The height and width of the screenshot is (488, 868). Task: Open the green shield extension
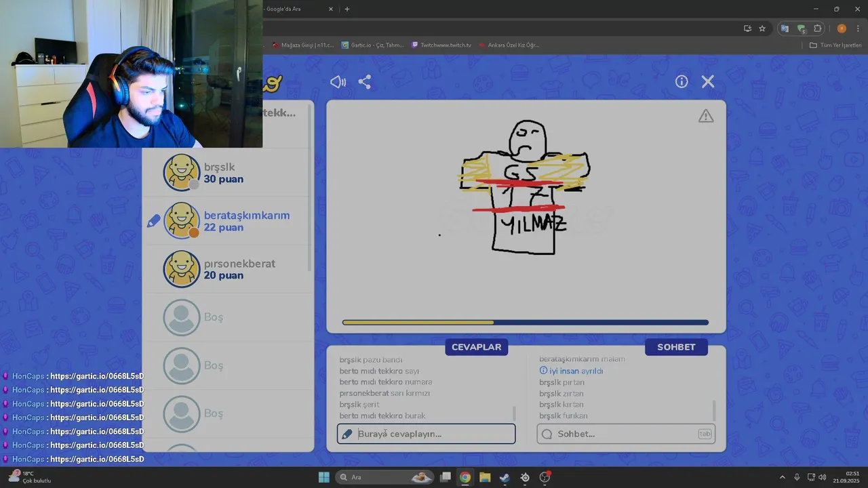click(801, 28)
